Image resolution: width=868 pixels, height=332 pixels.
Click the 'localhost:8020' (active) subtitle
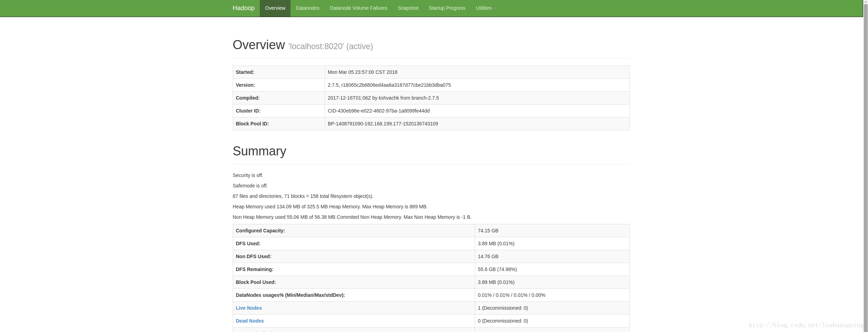coord(331,46)
